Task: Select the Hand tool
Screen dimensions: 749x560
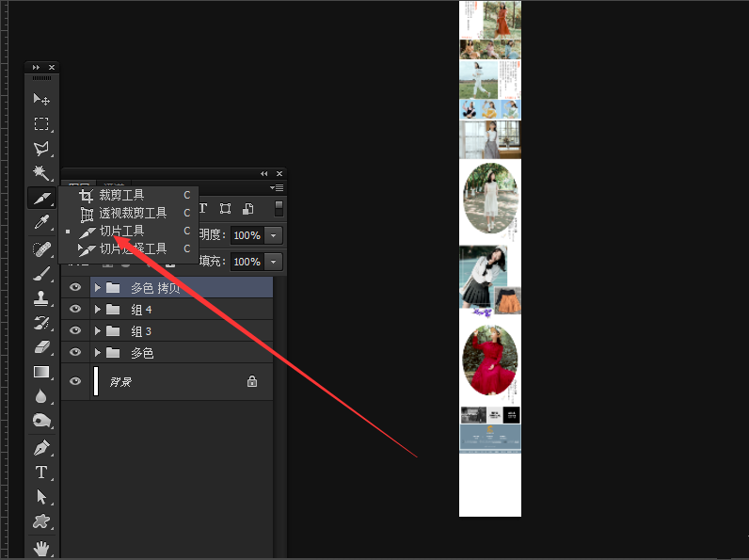Action: (41, 549)
